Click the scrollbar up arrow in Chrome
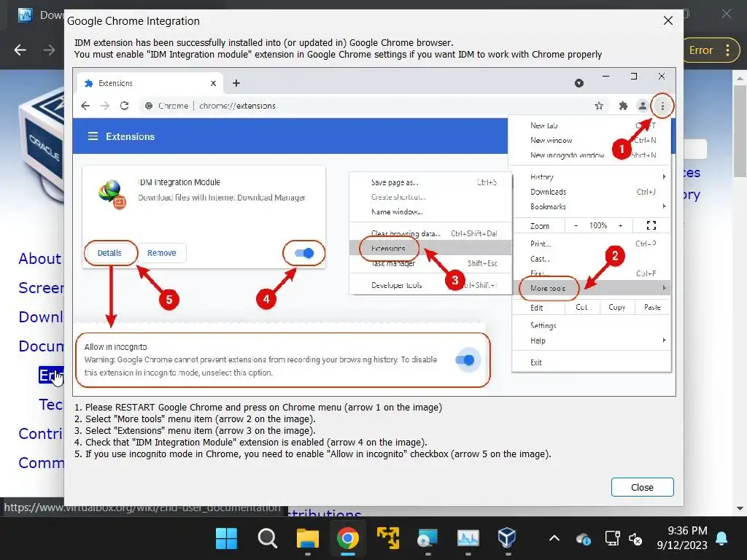 [740, 78]
